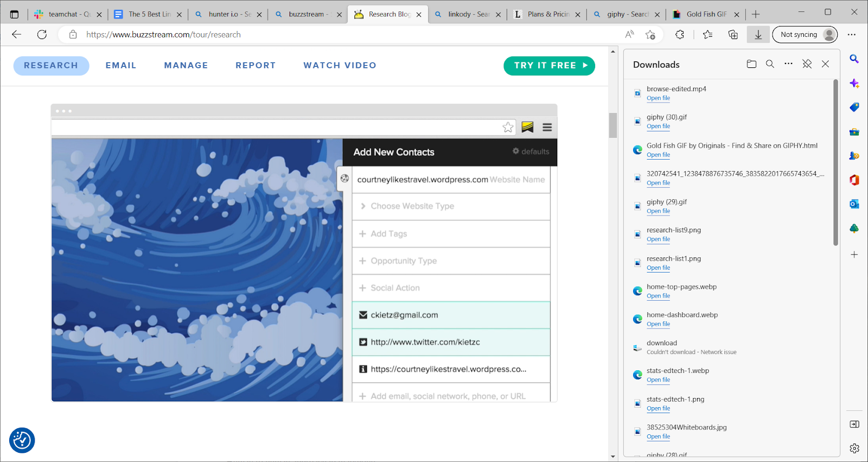Toggle the sidebar hide button
868x462 pixels.
[854, 424]
